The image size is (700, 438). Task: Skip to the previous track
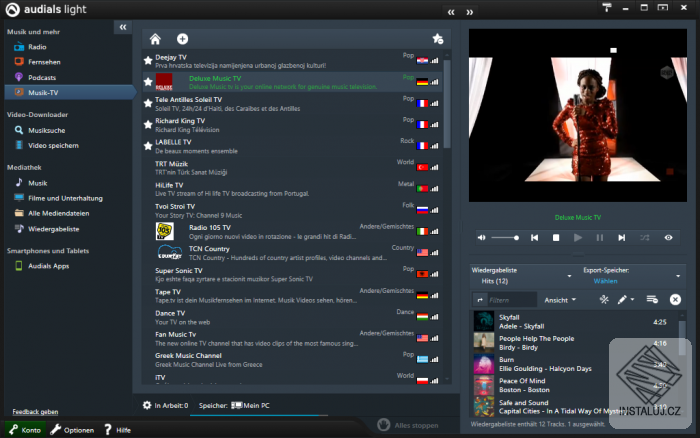pos(534,238)
